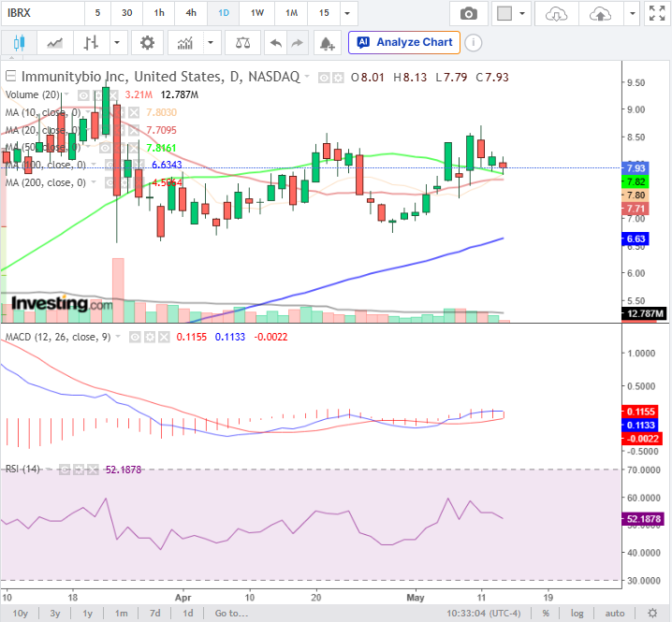Toggle percent scale mode

point(546,613)
